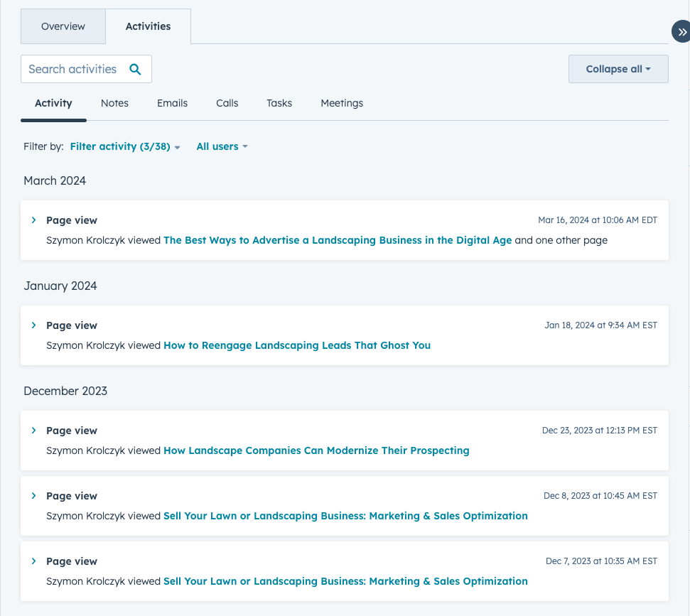Viewport: 690px width, 616px height.
Task: Open the Collapse all dropdown
Action: 618,69
